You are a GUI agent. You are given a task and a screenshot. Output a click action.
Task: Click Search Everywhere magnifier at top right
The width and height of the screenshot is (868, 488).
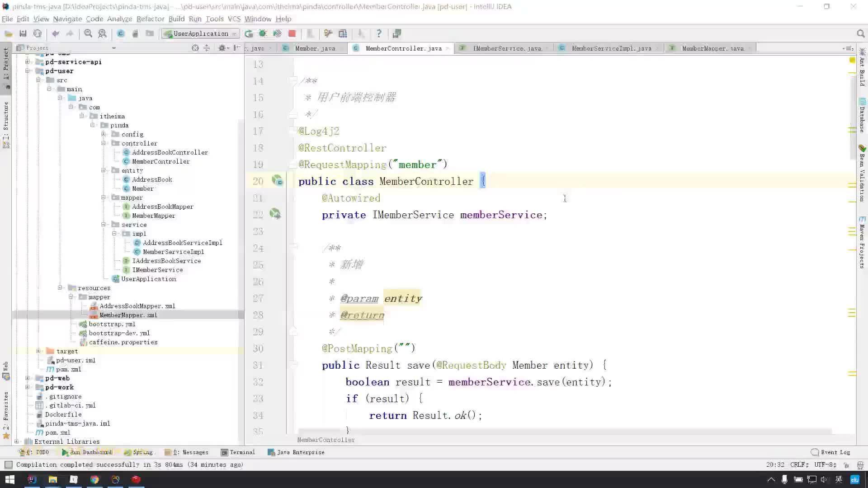(861, 33)
